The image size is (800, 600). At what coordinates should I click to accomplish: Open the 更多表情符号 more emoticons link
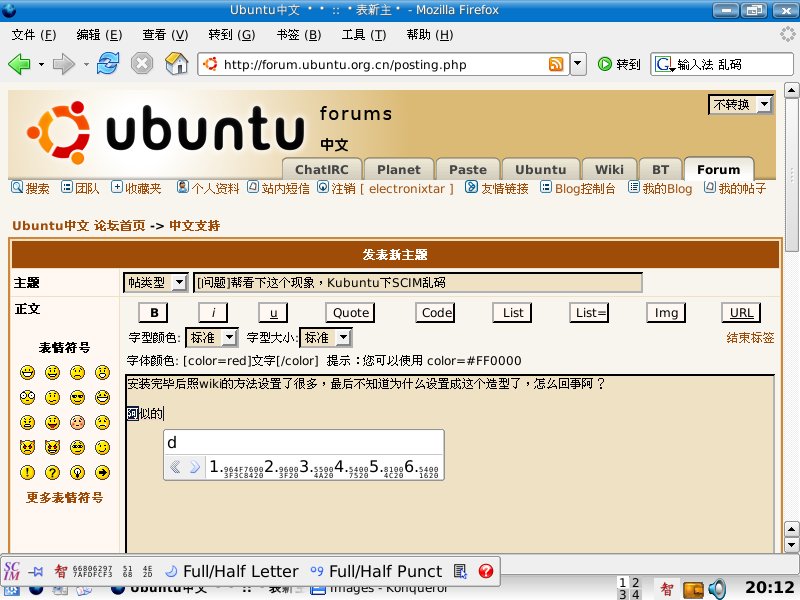64,497
